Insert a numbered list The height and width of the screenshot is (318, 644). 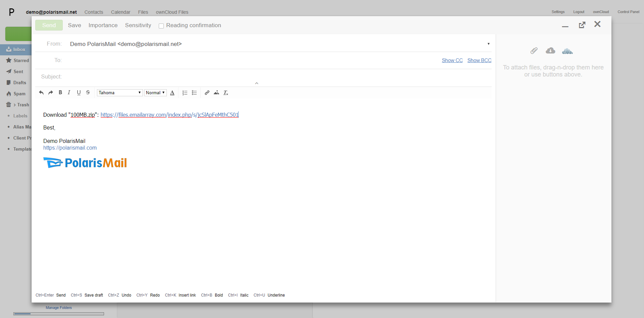(x=185, y=93)
